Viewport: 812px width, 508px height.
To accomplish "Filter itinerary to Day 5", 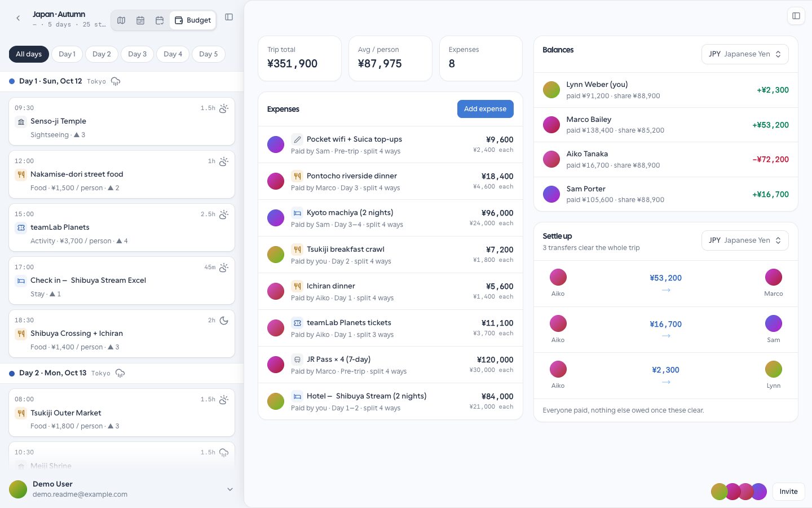I will click(x=208, y=54).
